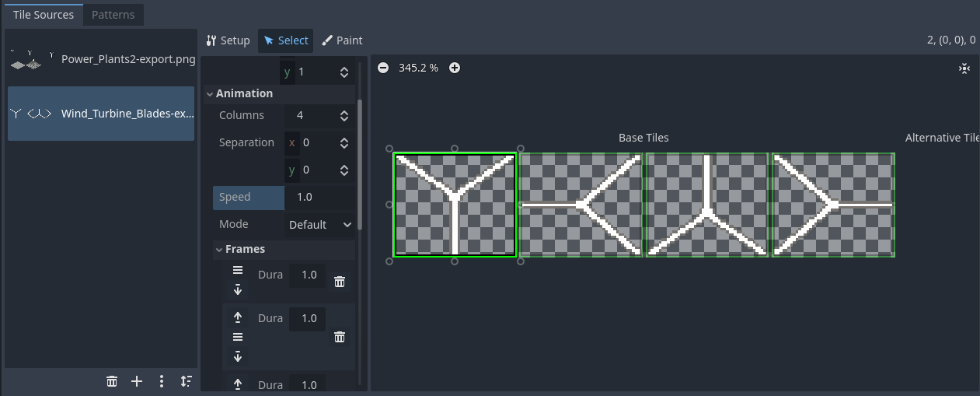
Task: Select the left-pointing turbine blade frame
Action: coord(581,205)
